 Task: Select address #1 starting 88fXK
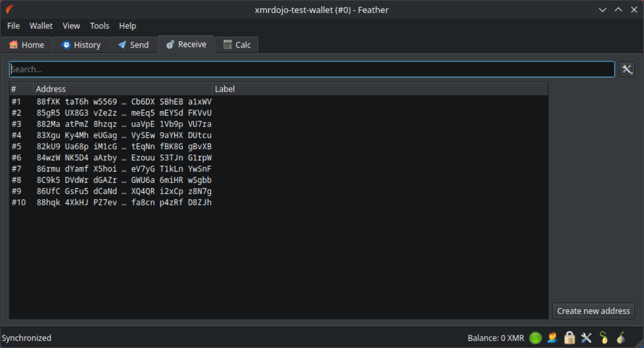pyautogui.click(x=279, y=101)
